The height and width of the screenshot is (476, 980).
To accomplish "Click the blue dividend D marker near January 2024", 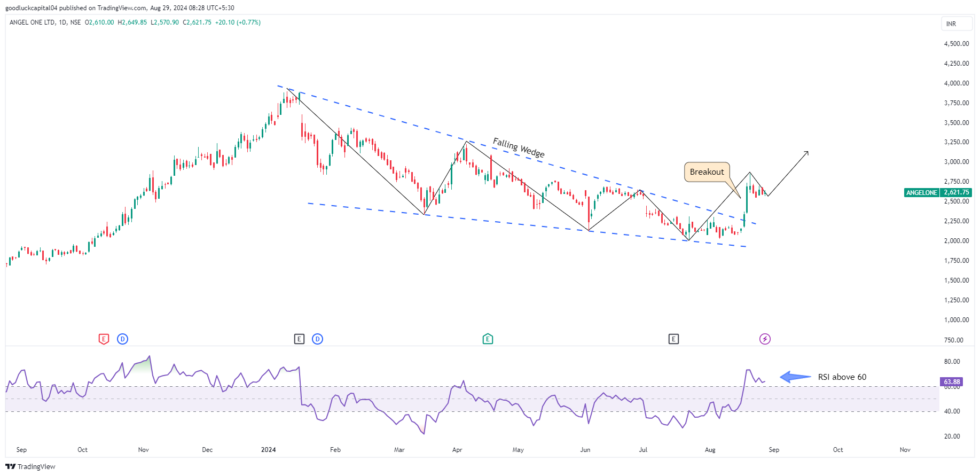I will 317,339.
